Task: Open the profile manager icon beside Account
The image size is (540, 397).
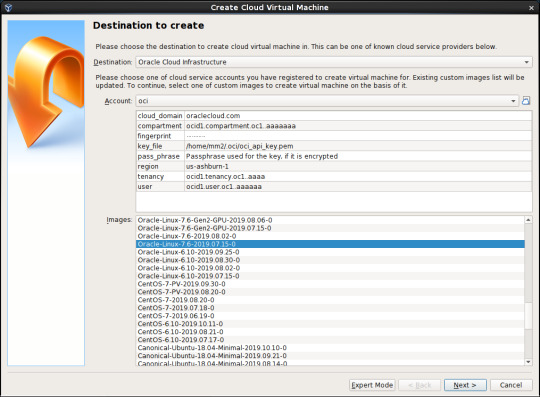Action: 526,101
